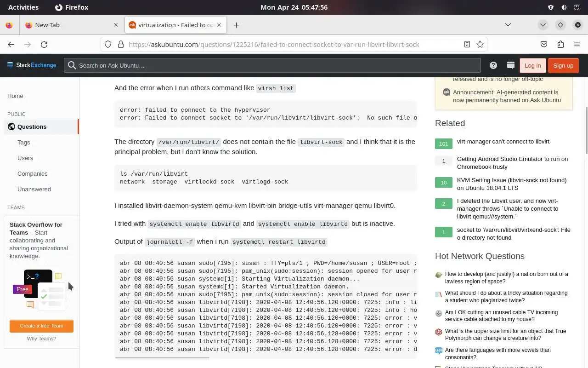Click the score 101 badge in Related
The width and height of the screenshot is (588, 368).
443,144
